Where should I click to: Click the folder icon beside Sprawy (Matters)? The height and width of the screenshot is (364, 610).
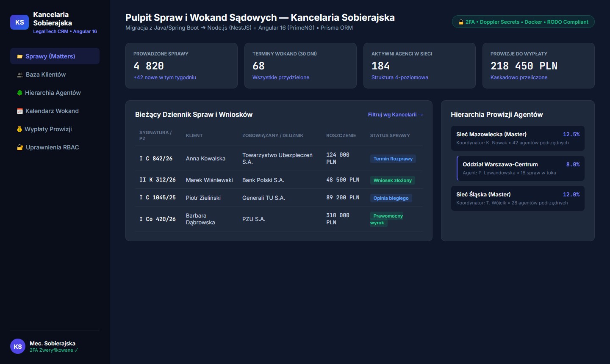point(19,56)
